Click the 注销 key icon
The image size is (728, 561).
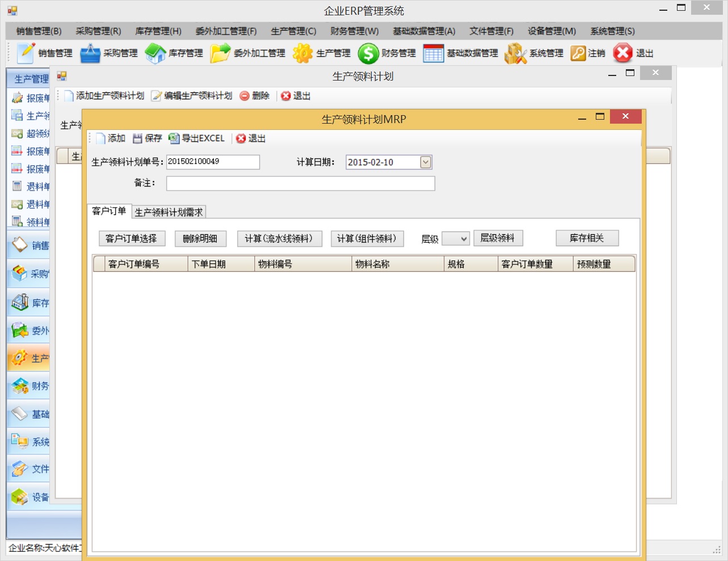578,53
